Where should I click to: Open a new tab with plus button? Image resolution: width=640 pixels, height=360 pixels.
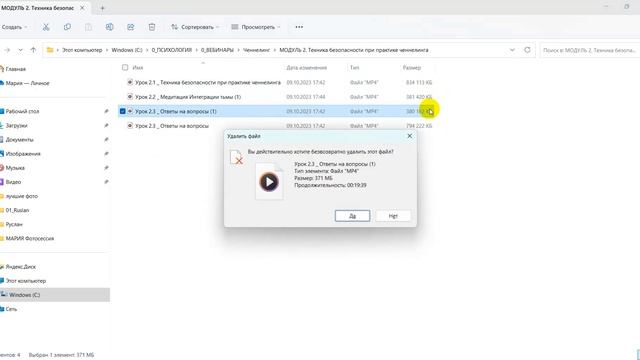pos(102,8)
